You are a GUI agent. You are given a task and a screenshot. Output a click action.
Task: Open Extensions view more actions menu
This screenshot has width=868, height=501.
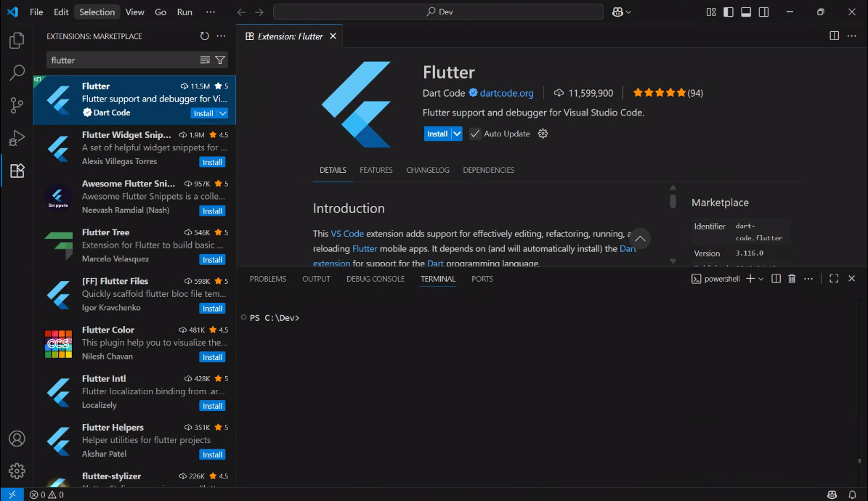click(221, 36)
